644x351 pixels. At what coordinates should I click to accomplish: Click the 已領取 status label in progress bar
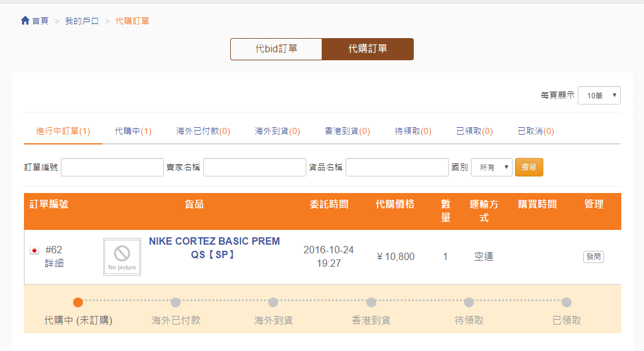click(x=567, y=321)
